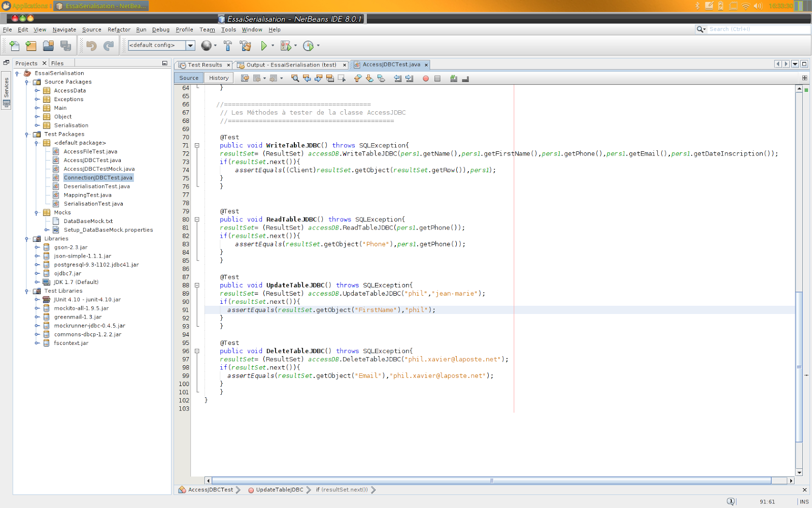Switch to the Files panel tab
The image size is (812, 508).
(x=57, y=63)
